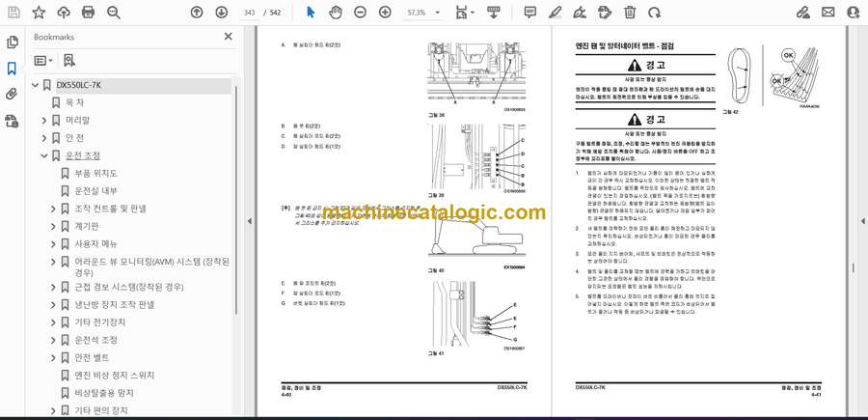
Task: Expand the 조작 컨트롤 및 판넬 bookmark
Action: tap(53, 209)
